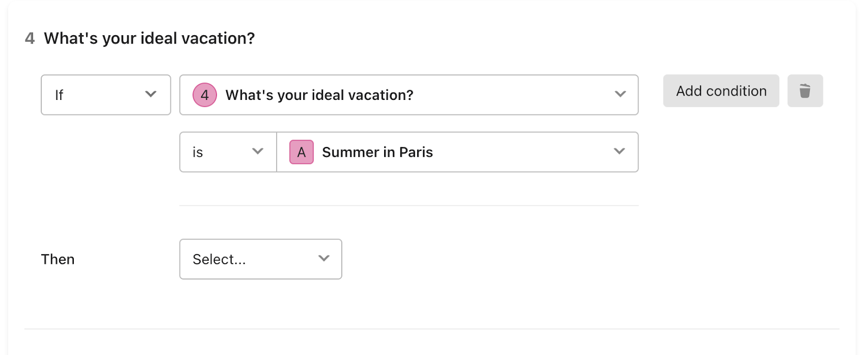
Task: Click the chevron arrow in the If box
Action: pos(151,94)
